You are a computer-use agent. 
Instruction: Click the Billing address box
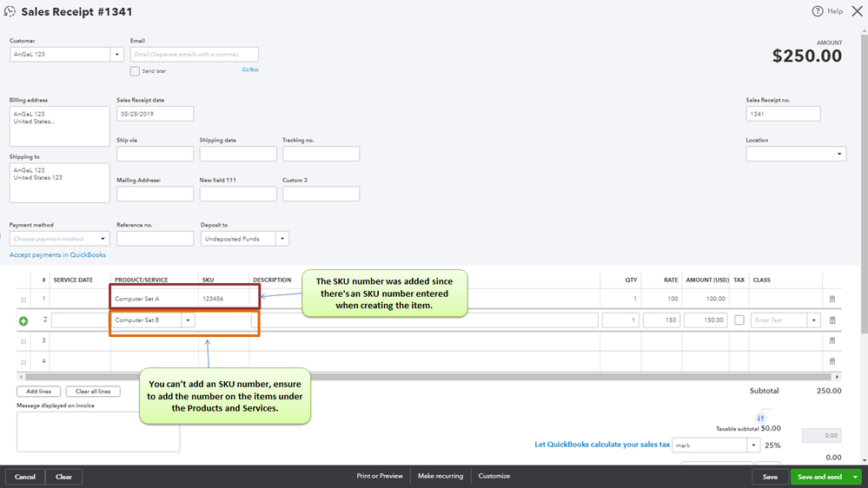(x=60, y=126)
